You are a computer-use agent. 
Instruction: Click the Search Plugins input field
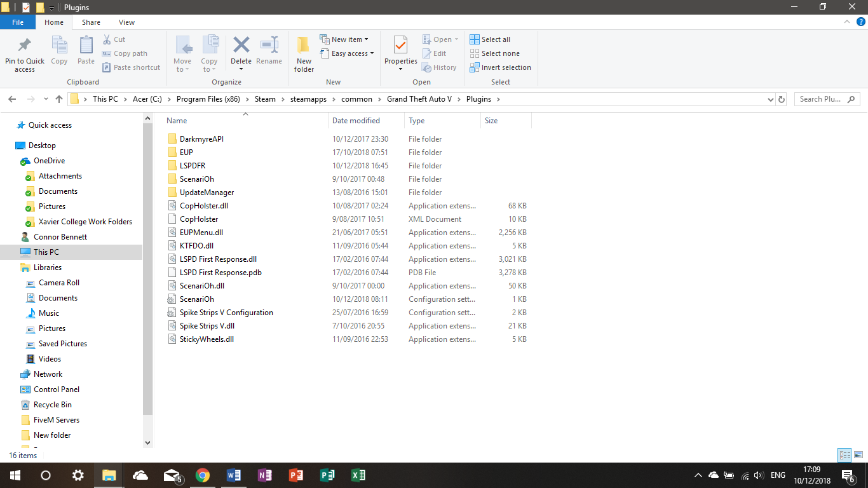(x=825, y=99)
